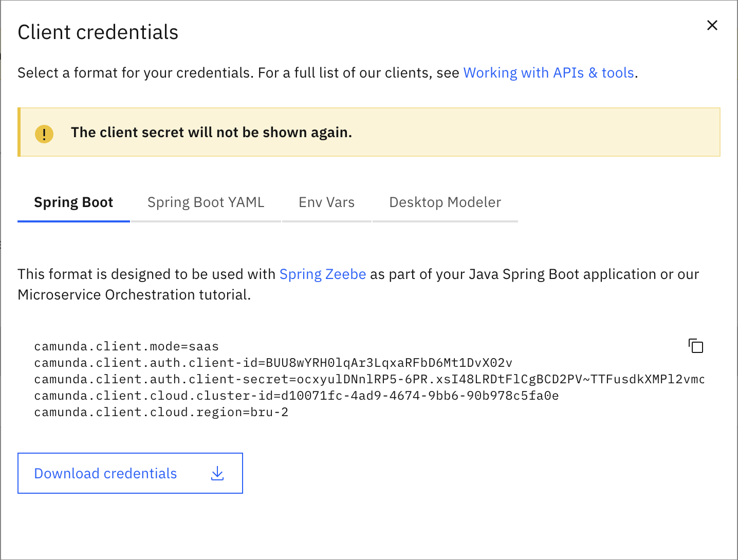Click the camunda.client.mode=saas line
This screenshot has height=560, width=738.
tap(126, 346)
